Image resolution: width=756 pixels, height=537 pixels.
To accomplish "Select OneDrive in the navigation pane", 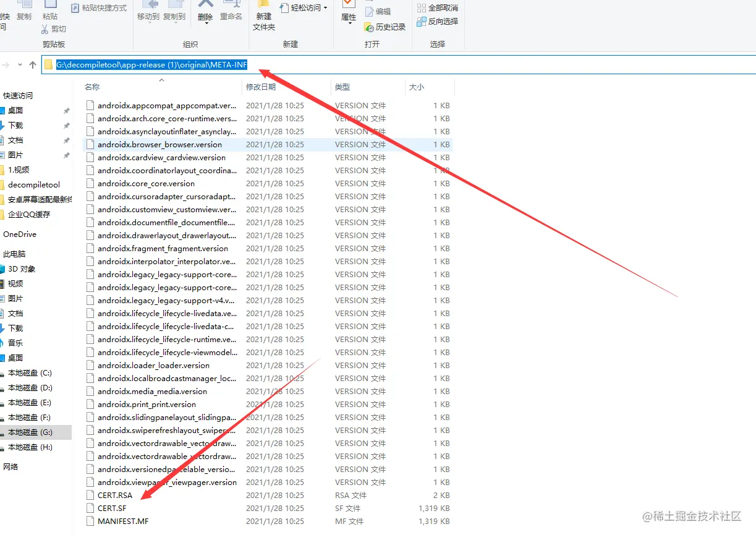I will [20, 234].
